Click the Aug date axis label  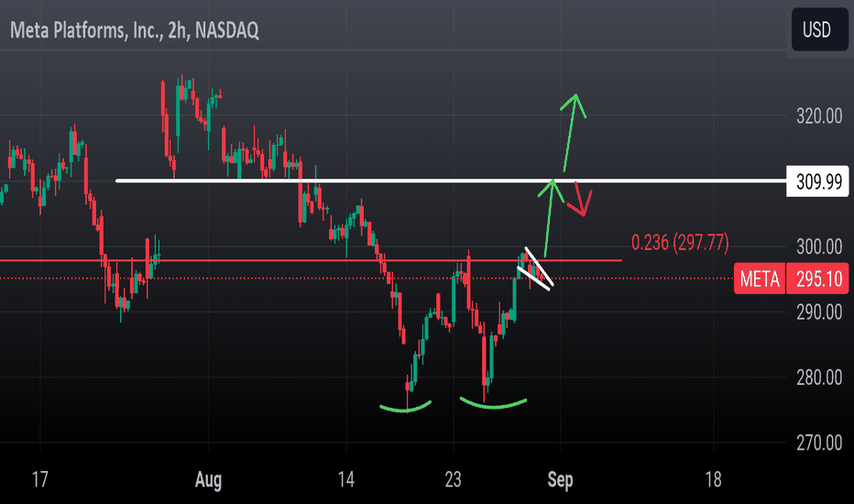[209, 480]
